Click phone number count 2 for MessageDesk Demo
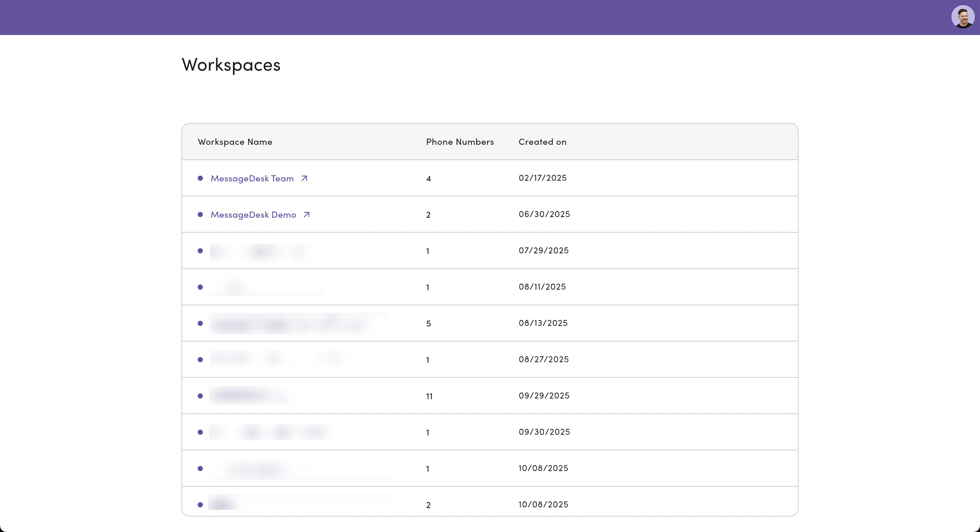 (x=428, y=215)
